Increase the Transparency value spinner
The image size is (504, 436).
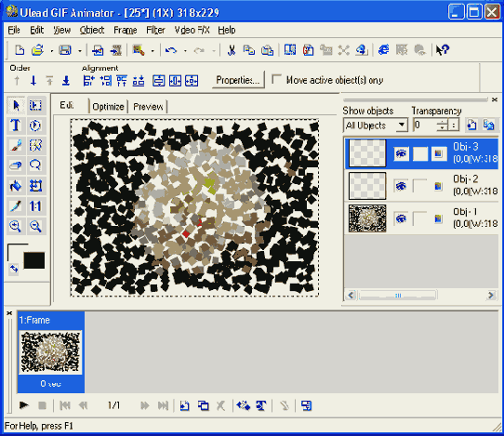[443, 122]
